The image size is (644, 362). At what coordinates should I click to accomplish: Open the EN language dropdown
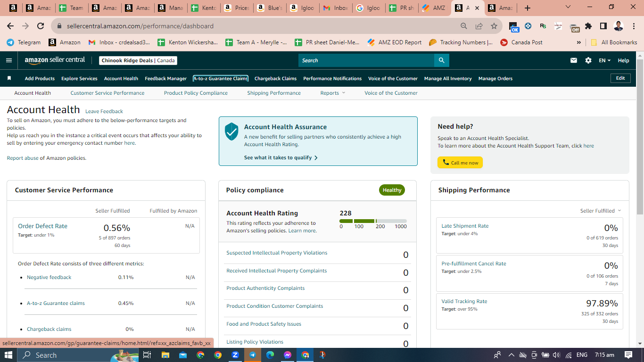pos(604,60)
